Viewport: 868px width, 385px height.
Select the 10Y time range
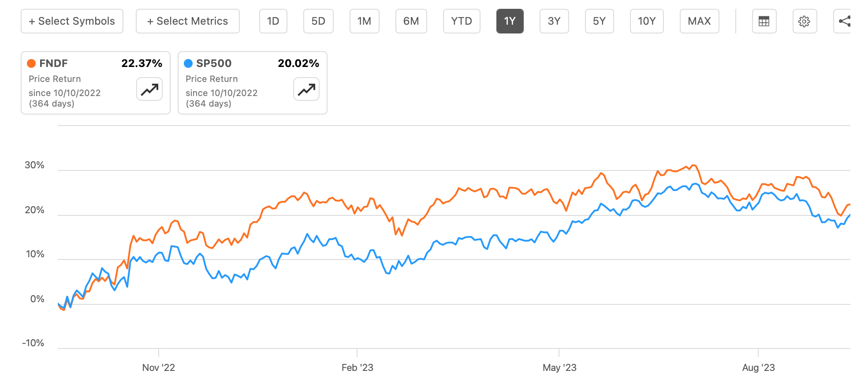pos(647,21)
